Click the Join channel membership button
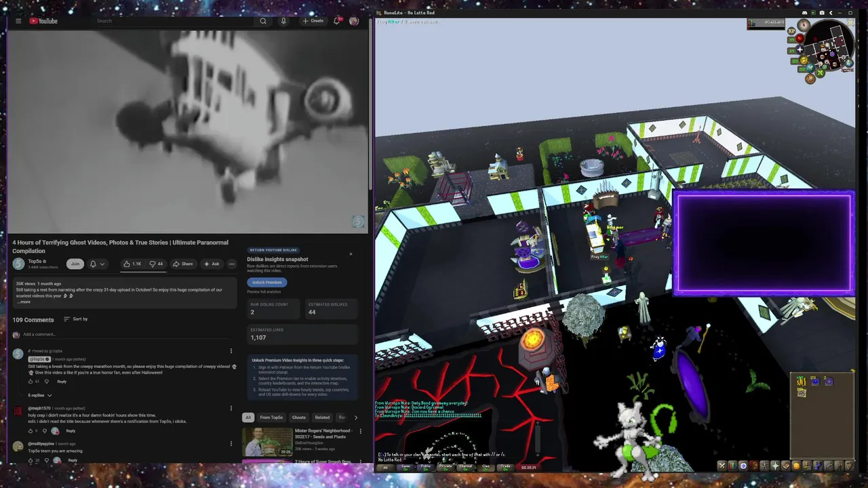Image resolution: width=868 pixels, height=488 pixels. click(x=75, y=264)
